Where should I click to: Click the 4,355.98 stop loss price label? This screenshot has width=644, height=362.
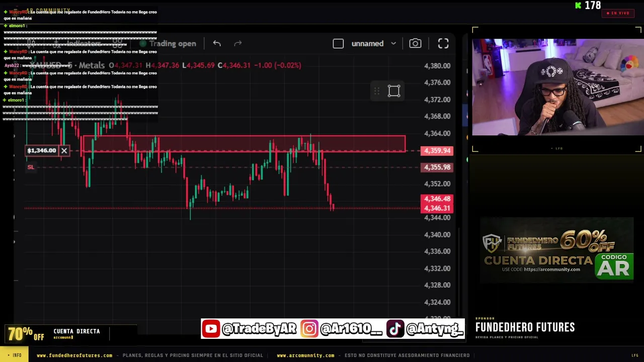[437, 167]
